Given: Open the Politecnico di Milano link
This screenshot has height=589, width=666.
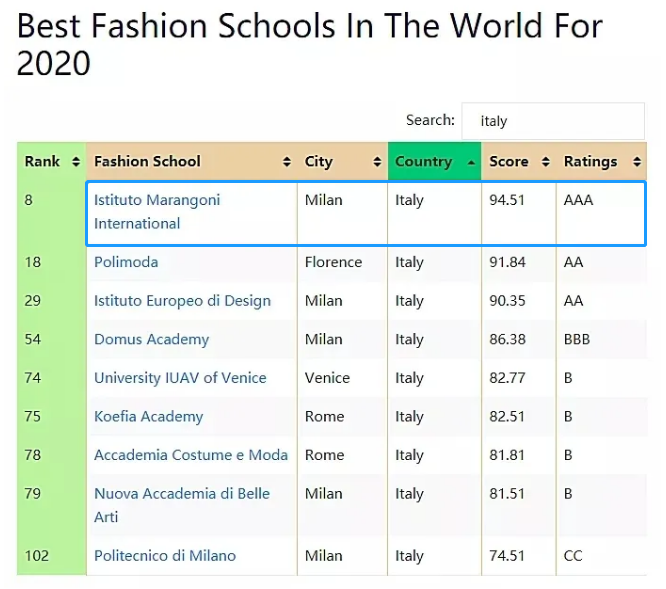Looking at the screenshot, I should click(x=165, y=555).
